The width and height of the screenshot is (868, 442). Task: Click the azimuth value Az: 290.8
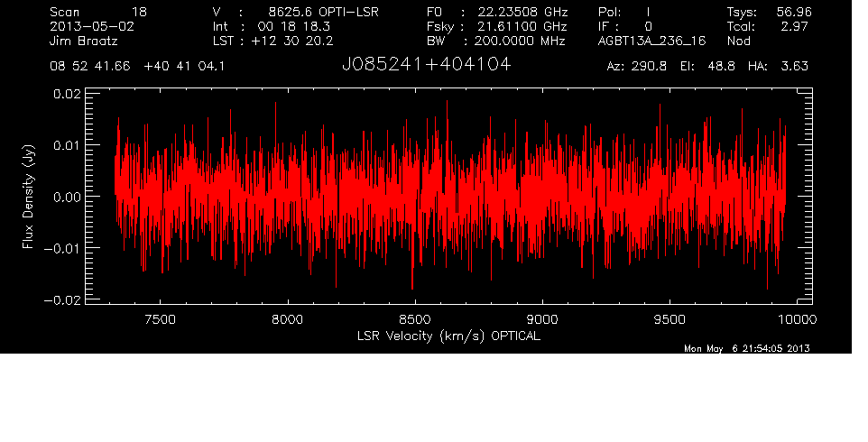pos(637,67)
